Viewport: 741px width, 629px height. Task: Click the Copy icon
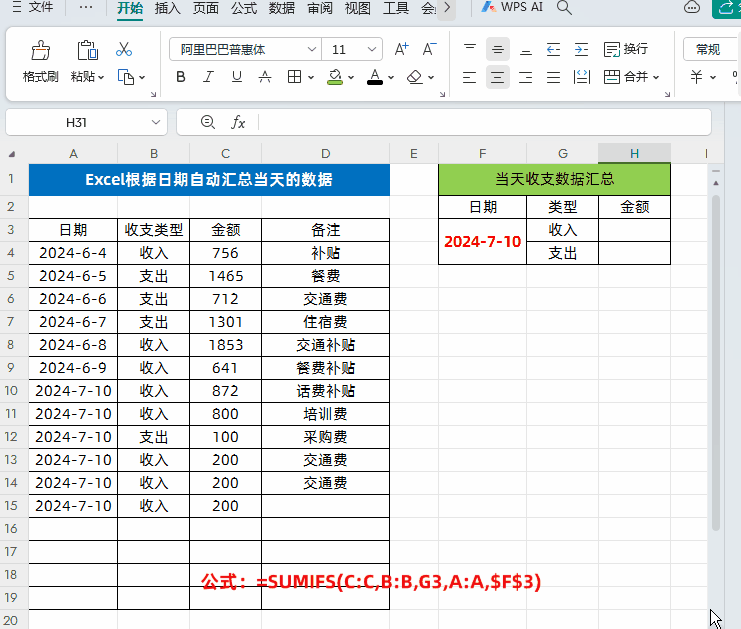126,77
